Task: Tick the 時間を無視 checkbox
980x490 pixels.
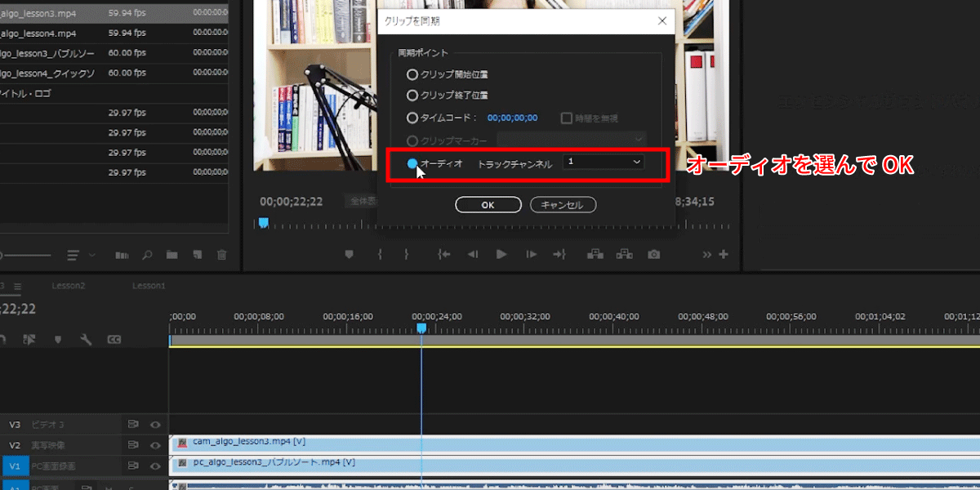Action: click(566, 118)
